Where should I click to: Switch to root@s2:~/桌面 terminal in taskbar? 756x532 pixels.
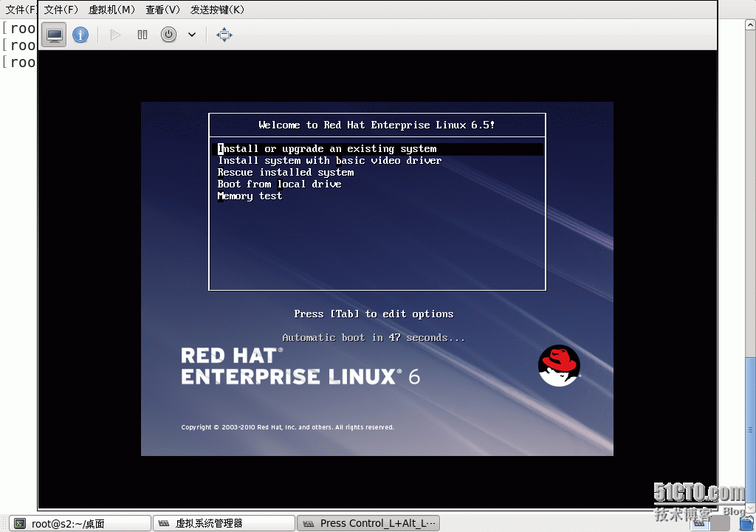pos(80,523)
